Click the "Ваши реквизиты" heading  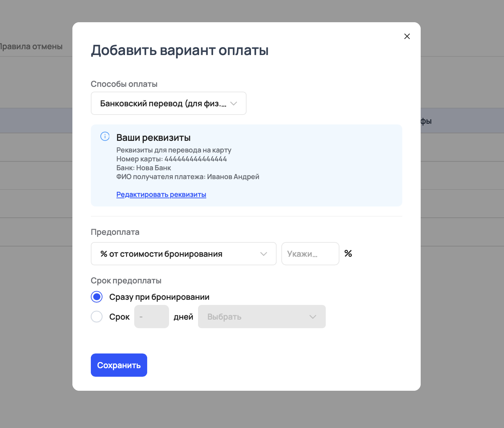(153, 138)
